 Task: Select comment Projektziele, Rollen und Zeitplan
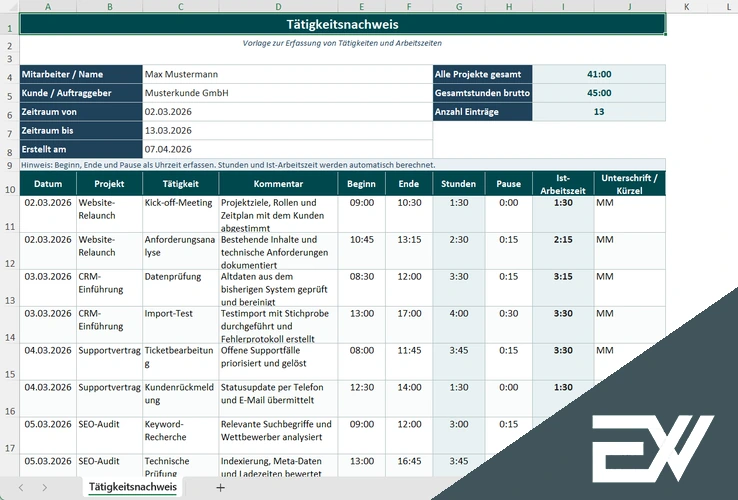(278, 214)
